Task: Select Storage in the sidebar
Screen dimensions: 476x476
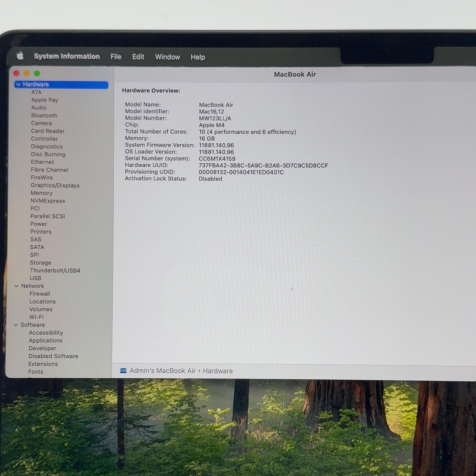Action: click(x=41, y=263)
